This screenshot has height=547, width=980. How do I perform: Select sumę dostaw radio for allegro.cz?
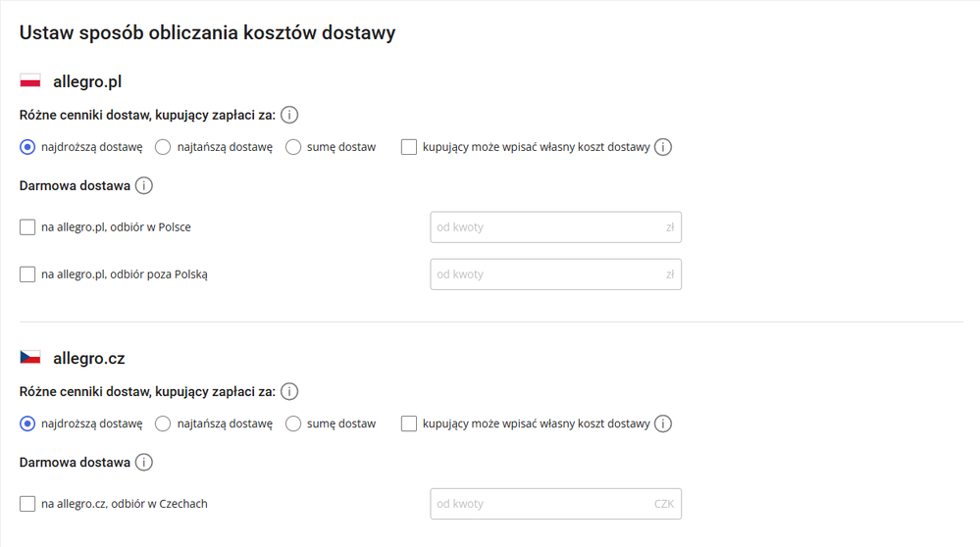pyautogui.click(x=293, y=423)
